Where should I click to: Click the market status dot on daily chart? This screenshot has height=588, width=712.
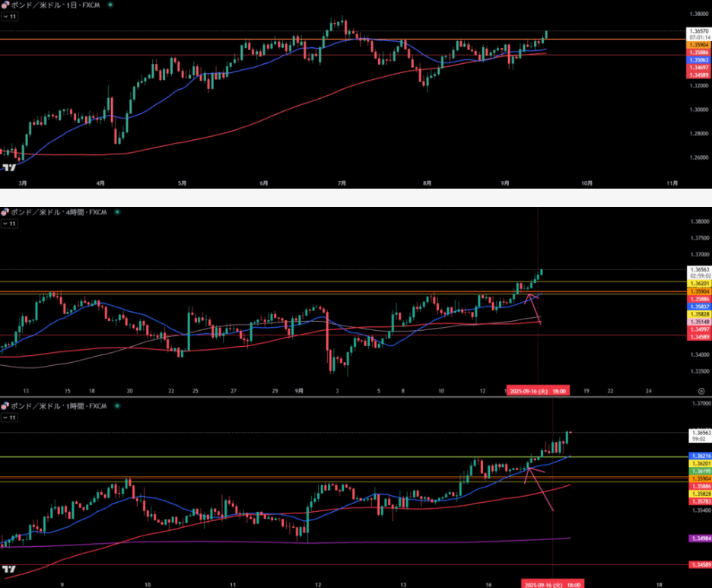110,5
